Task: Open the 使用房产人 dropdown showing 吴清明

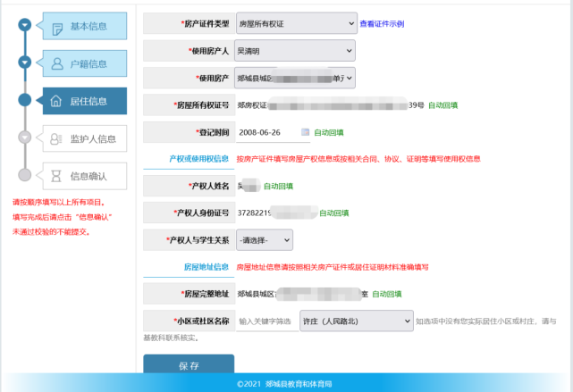Action: (x=295, y=51)
